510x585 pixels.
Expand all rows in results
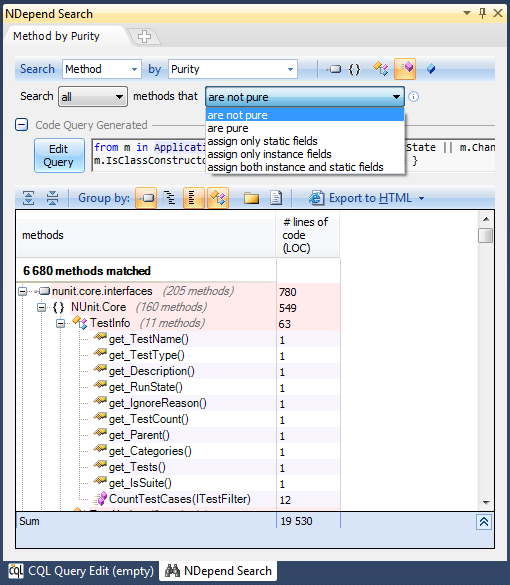coord(29,198)
